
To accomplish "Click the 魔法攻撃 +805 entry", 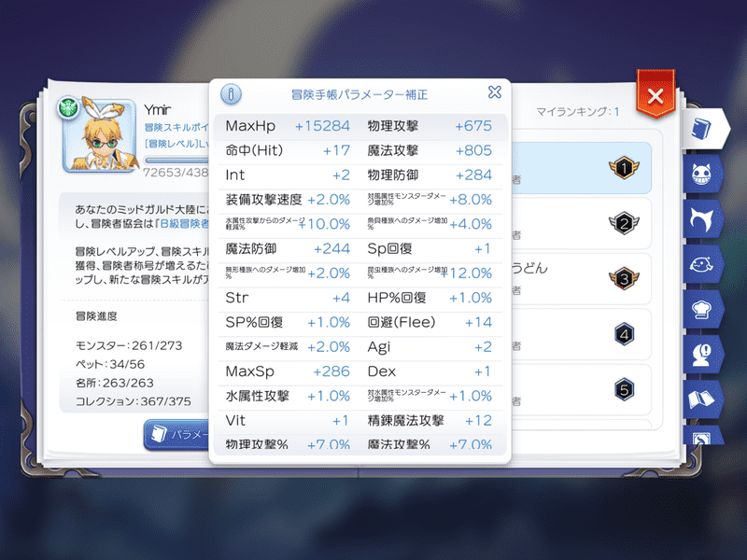I will point(430,151).
